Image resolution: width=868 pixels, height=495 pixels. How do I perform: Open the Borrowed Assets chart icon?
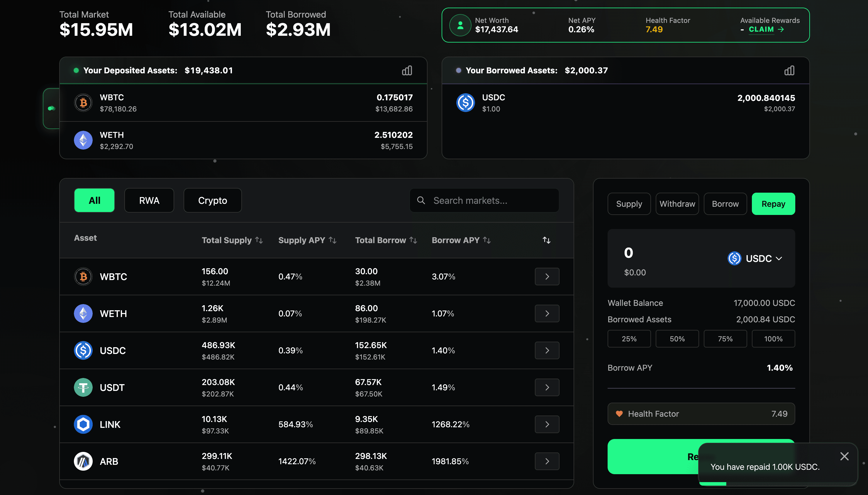pos(789,70)
